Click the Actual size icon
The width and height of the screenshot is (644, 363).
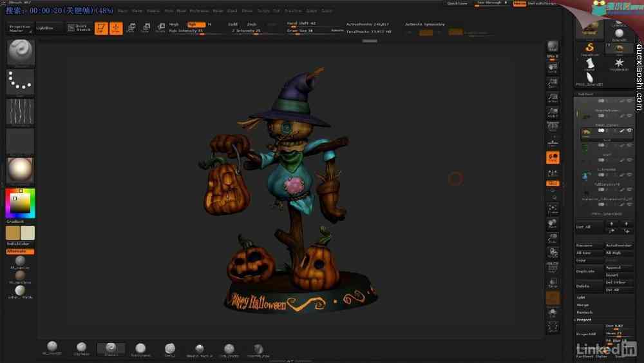(x=553, y=98)
